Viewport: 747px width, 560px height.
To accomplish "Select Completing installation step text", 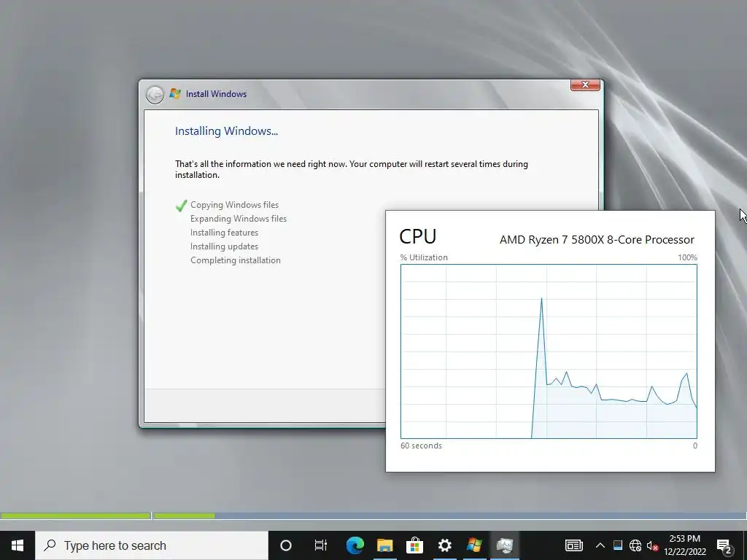I will 236,260.
